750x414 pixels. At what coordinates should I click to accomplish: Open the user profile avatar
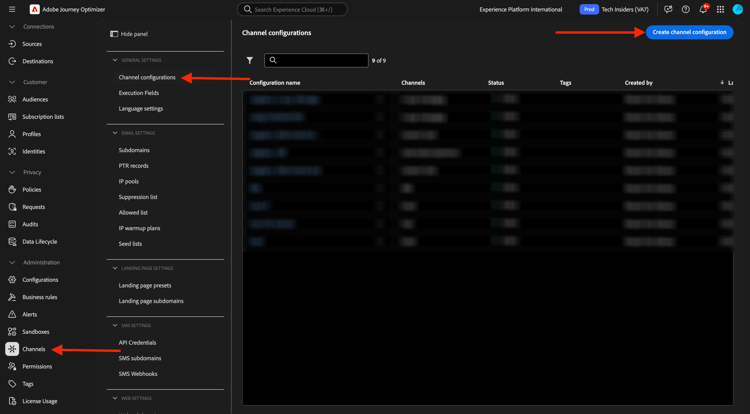coord(738,9)
